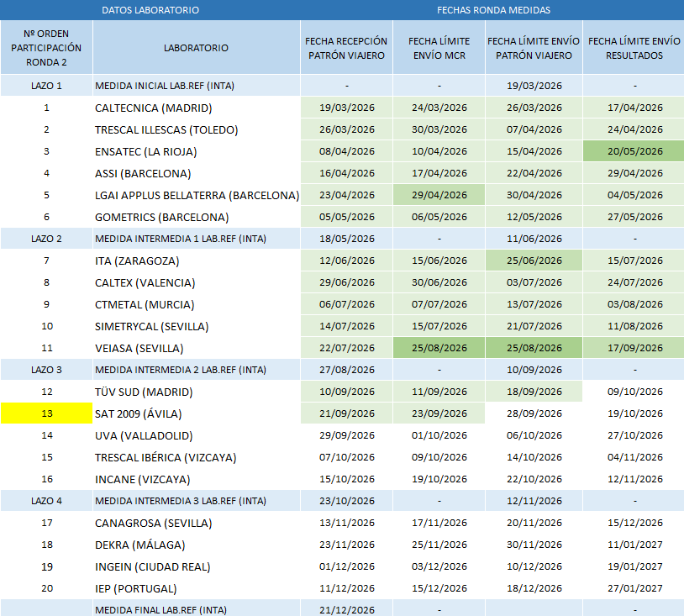Click the 29/04/2026 MCR date for LGAI APPLUS
The height and width of the screenshot is (616, 684).
point(439,195)
